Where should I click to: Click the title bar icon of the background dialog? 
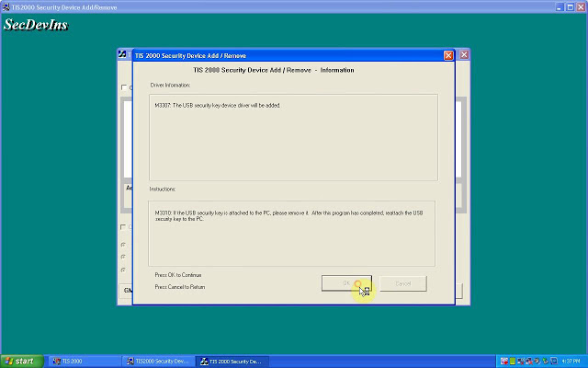pyautogui.click(x=122, y=54)
